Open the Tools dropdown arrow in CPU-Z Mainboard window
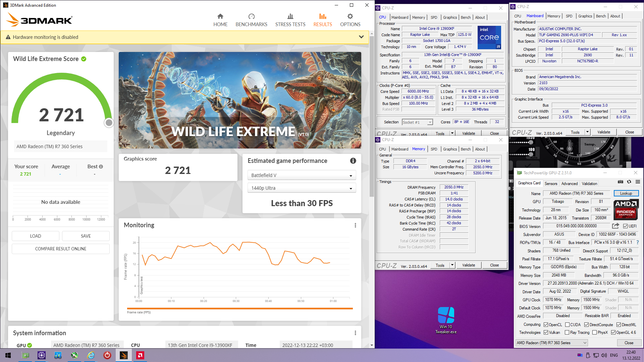Viewport: 644px width, 362px height. (587, 132)
